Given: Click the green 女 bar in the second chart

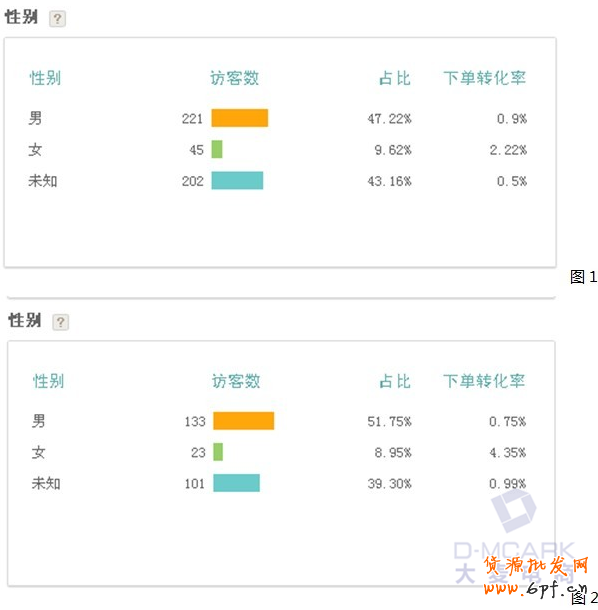Looking at the screenshot, I should (x=218, y=452).
